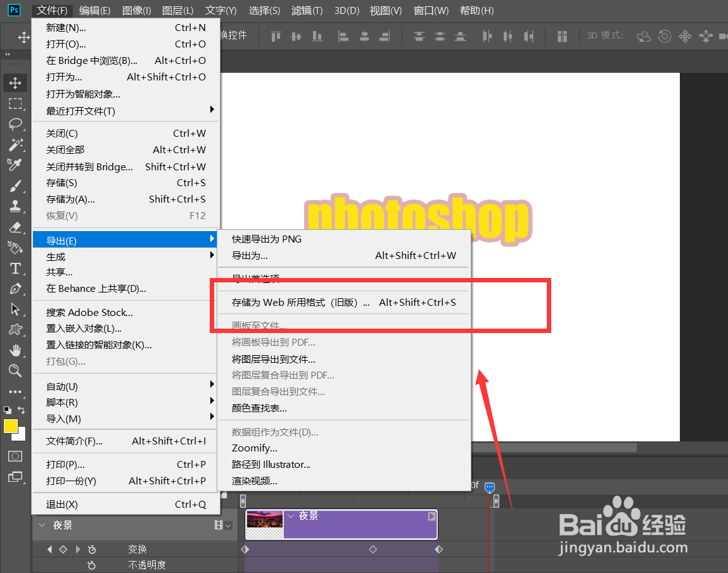Align right edges in options bar
The width and height of the screenshot is (728, 573).
385,36
